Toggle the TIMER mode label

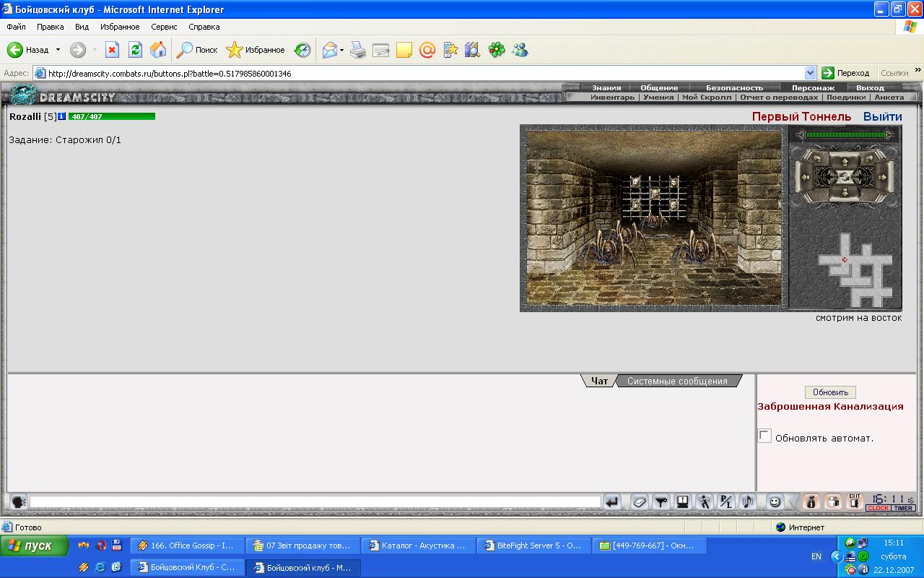pos(903,508)
